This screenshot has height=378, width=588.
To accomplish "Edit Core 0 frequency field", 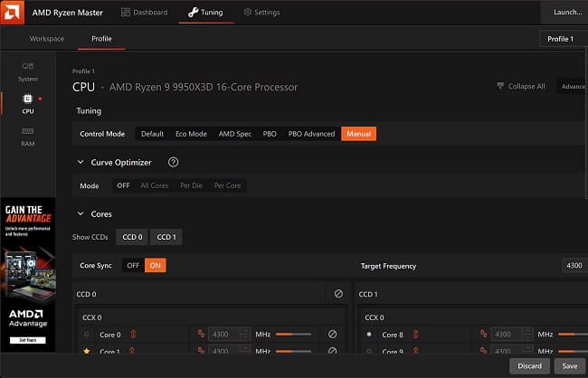I will tap(223, 334).
